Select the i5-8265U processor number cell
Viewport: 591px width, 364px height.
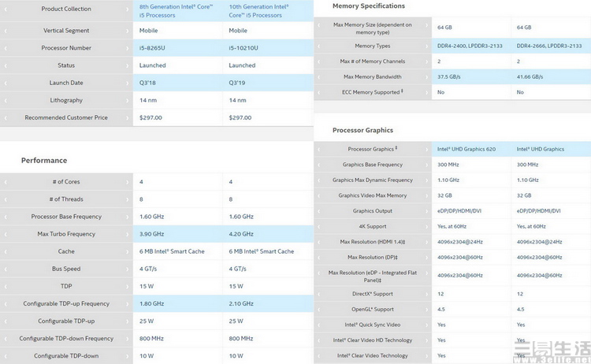[178, 48]
